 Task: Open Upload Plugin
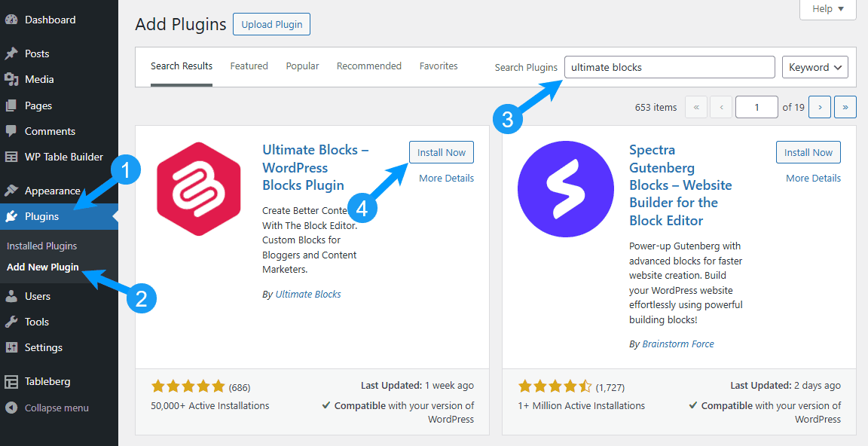point(271,24)
